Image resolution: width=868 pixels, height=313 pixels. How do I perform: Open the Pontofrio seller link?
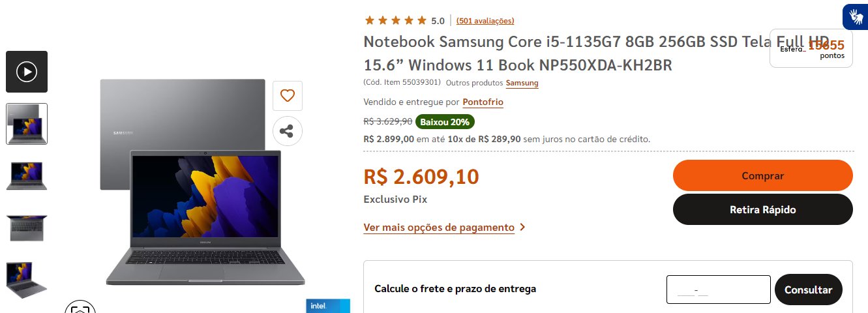pyautogui.click(x=483, y=102)
